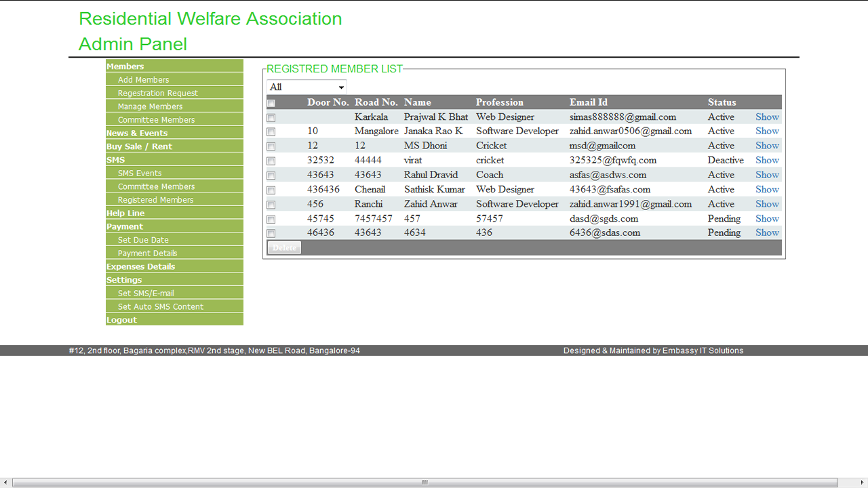This screenshot has width=868, height=488.
Task: Go to Add Members page
Action: click(174, 79)
